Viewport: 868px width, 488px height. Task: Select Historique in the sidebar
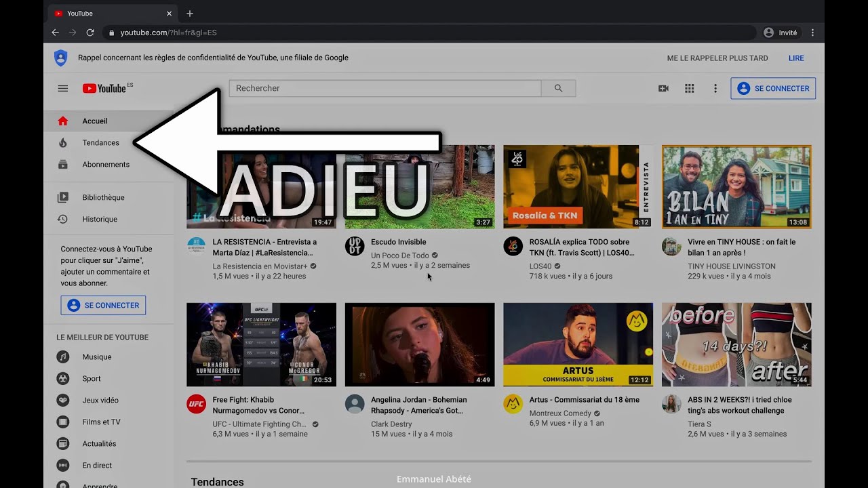108,219
